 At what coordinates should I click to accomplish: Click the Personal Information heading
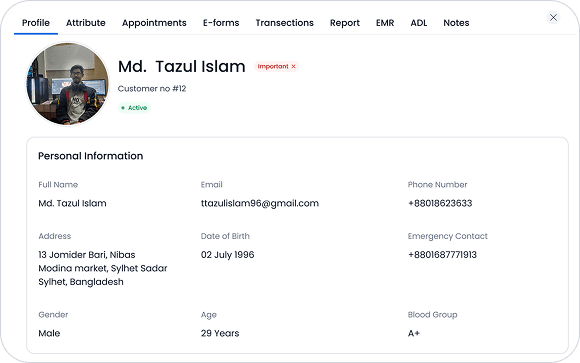point(91,156)
